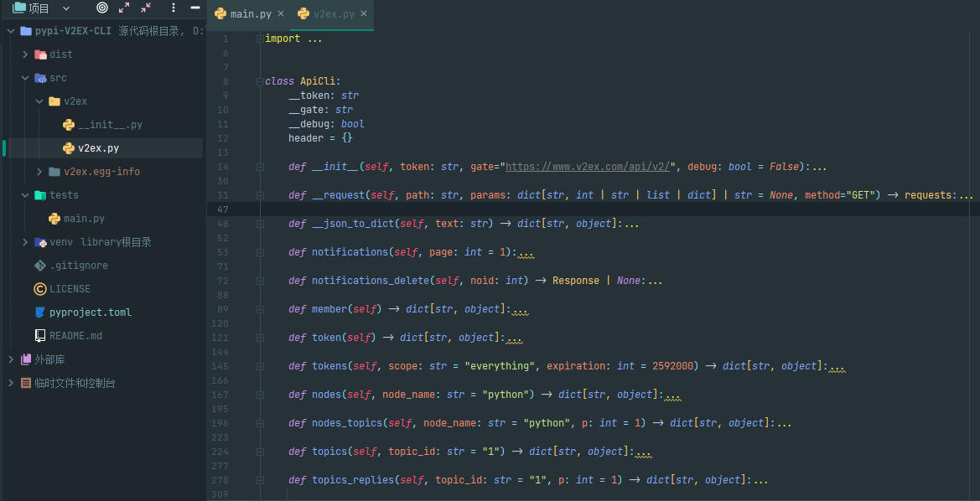Expand the 临时文件和控制台 node chevron
This screenshot has height=501, width=980.
point(11,383)
